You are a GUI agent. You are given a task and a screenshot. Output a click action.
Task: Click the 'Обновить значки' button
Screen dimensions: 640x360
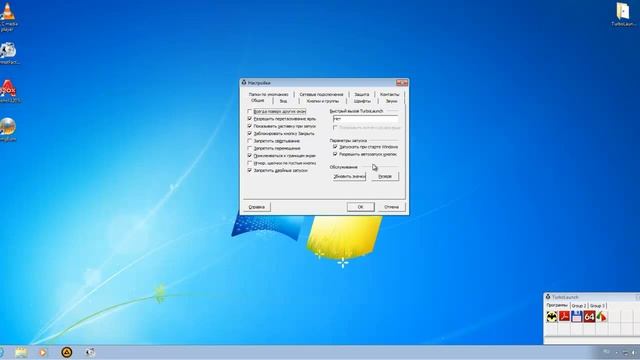click(x=349, y=176)
